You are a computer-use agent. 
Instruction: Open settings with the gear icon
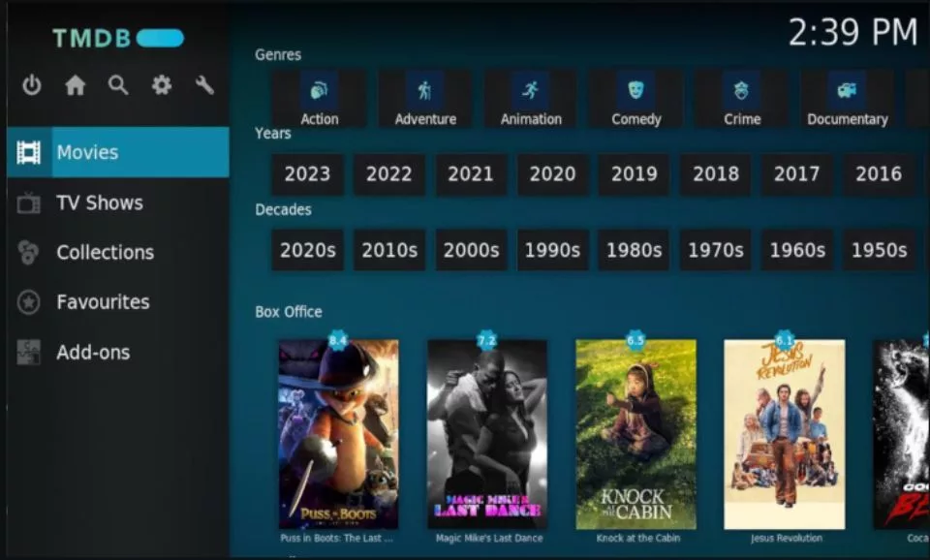click(x=162, y=85)
